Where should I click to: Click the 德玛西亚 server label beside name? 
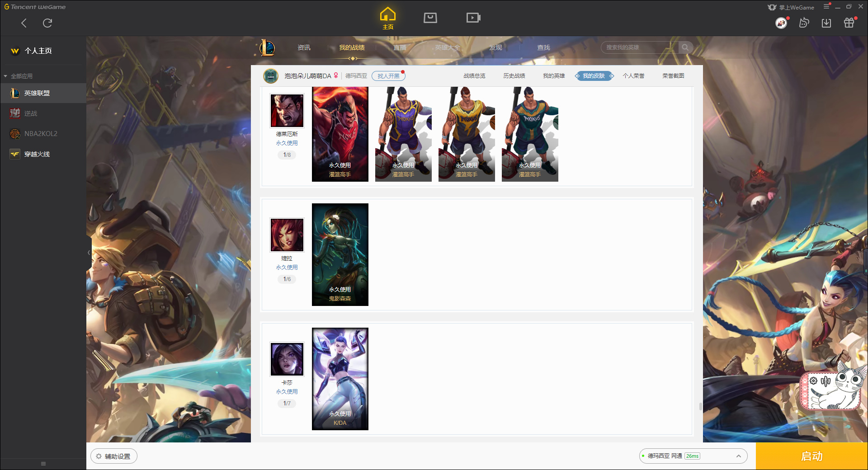coord(356,76)
